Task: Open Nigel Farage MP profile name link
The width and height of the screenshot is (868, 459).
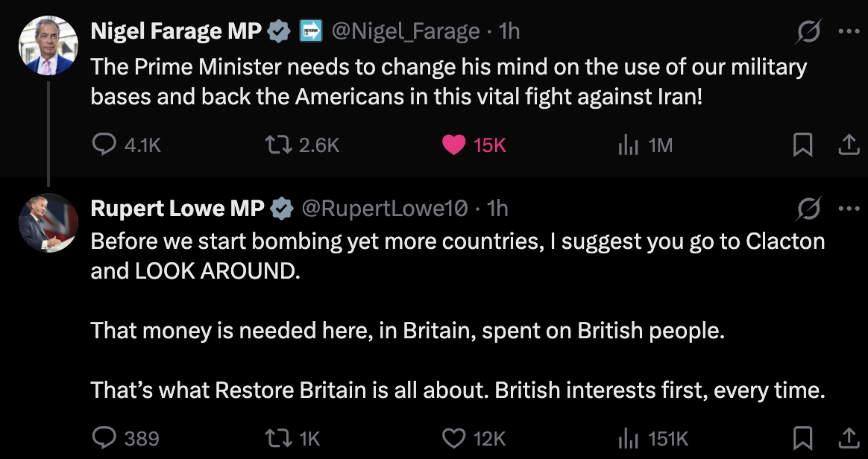Action: pos(176,31)
